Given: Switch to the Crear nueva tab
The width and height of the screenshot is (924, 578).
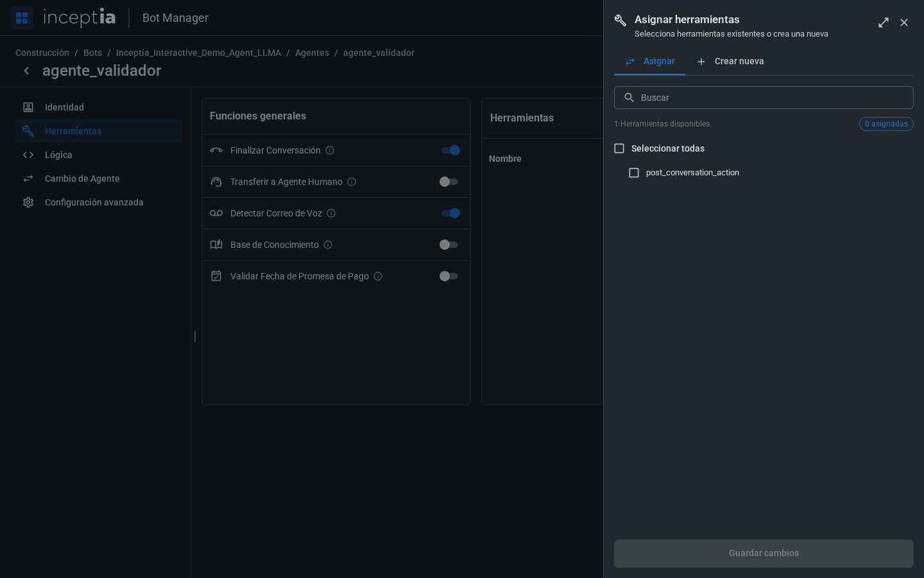Looking at the screenshot, I should tap(730, 62).
